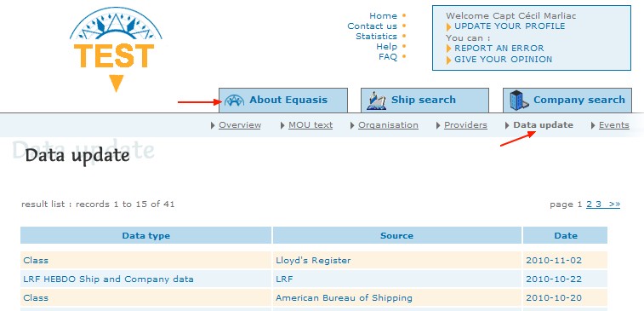Click the triangle marker before Overview

click(x=213, y=125)
